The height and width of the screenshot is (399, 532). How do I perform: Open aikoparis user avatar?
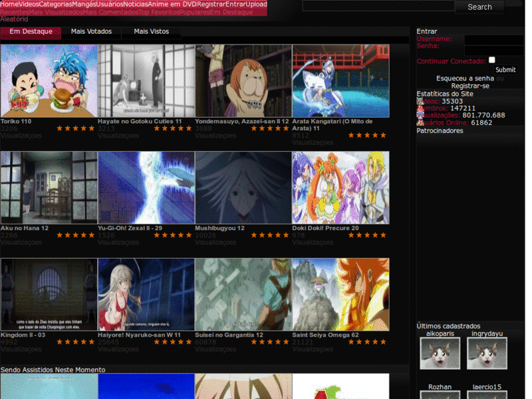440,353
